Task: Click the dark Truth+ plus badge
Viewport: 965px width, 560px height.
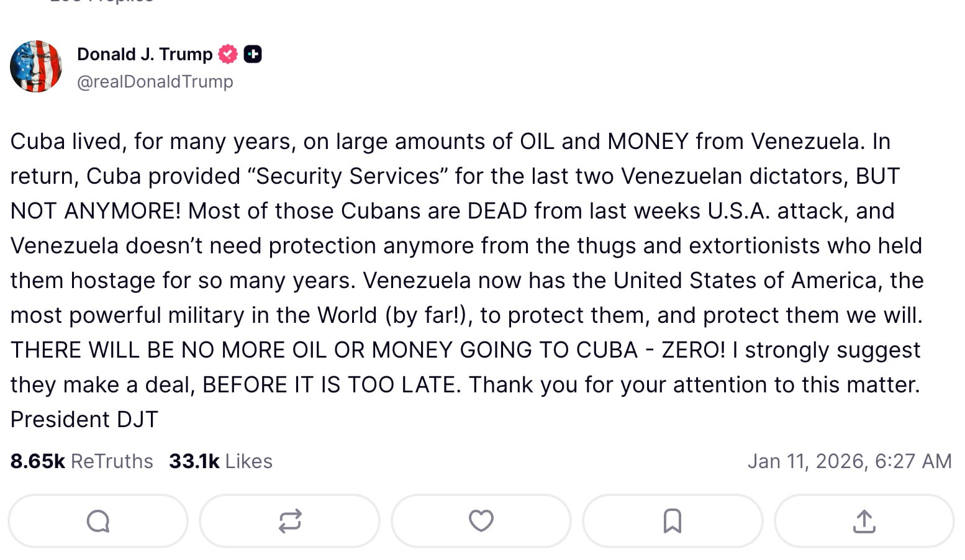Action: [253, 54]
